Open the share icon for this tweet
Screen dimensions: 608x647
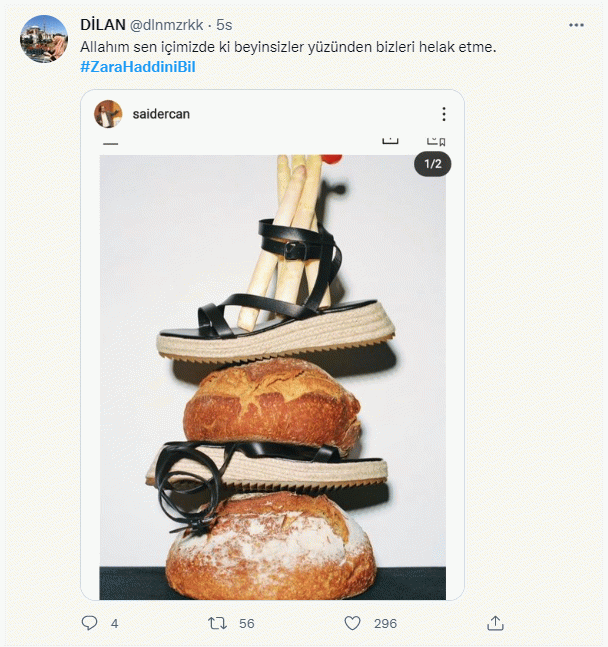pyautogui.click(x=495, y=623)
